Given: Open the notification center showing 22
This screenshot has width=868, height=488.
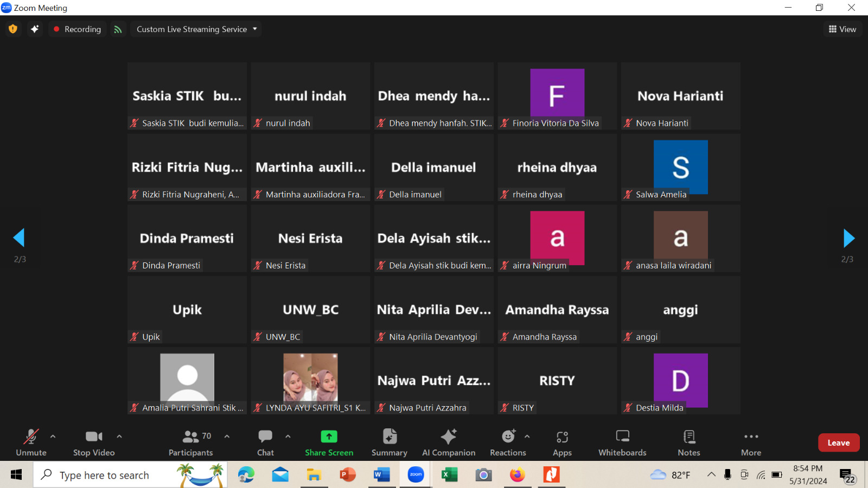Looking at the screenshot, I should (x=847, y=476).
